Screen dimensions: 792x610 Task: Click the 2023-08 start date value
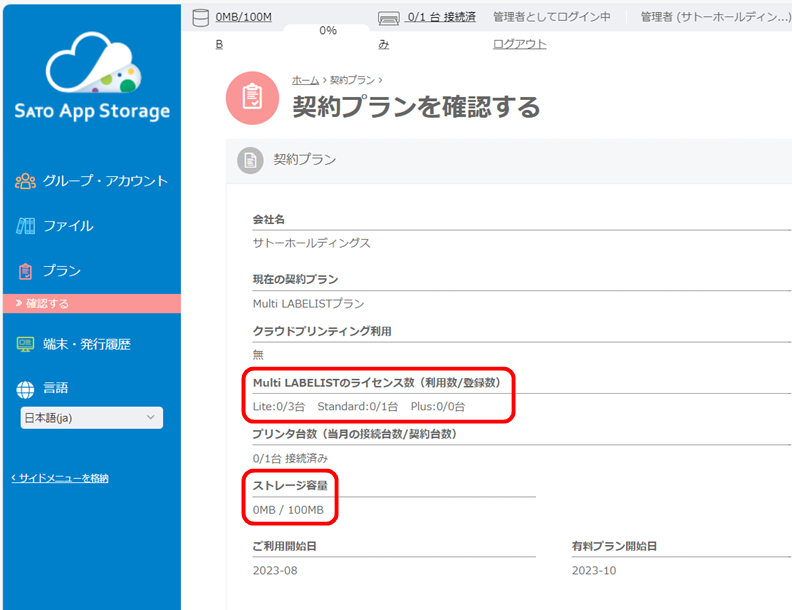point(275,571)
